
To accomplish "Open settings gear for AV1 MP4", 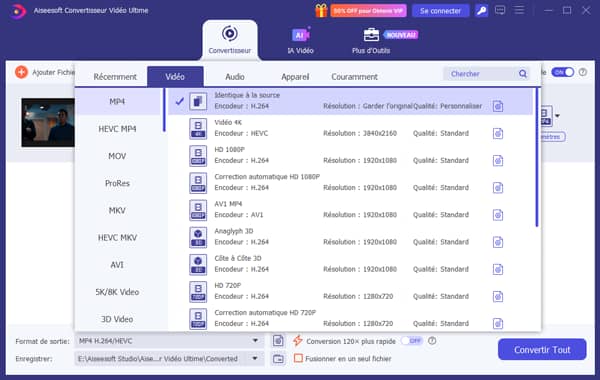I will pyautogui.click(x=498, y=215).
